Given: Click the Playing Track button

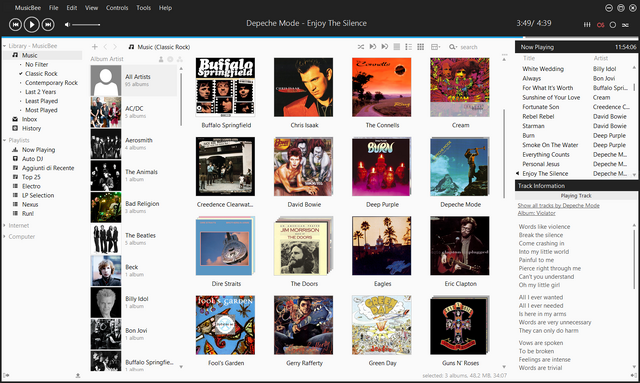Looking at the screenshot, I should pos(576,196).
